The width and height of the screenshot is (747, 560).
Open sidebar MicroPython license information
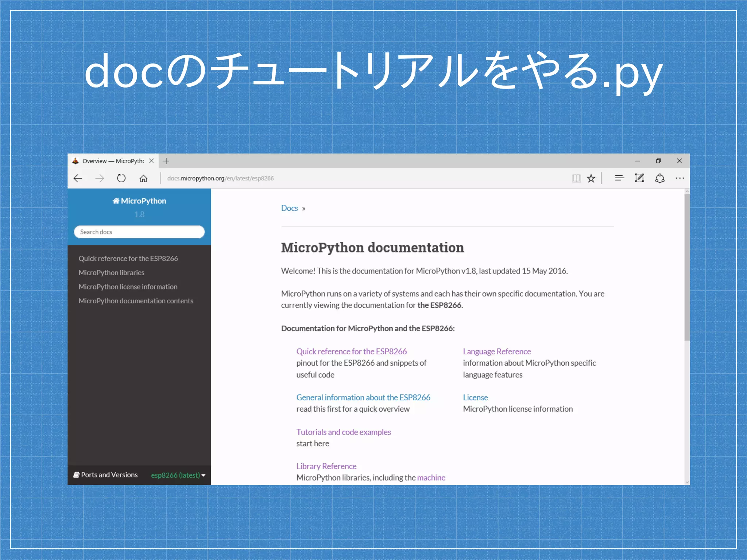[x=128, y=287]
